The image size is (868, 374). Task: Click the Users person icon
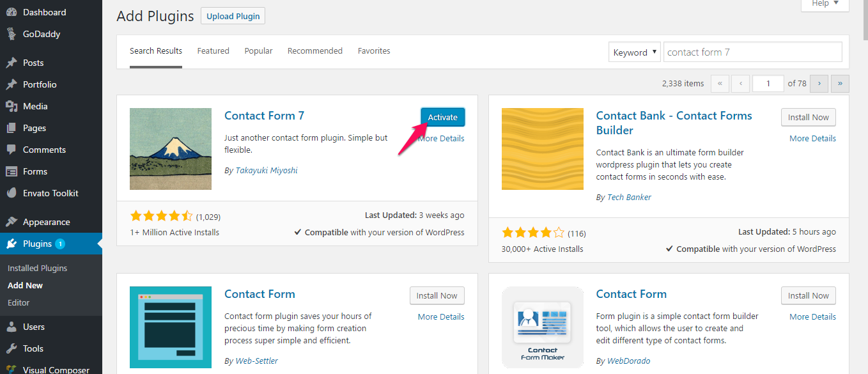11,327
